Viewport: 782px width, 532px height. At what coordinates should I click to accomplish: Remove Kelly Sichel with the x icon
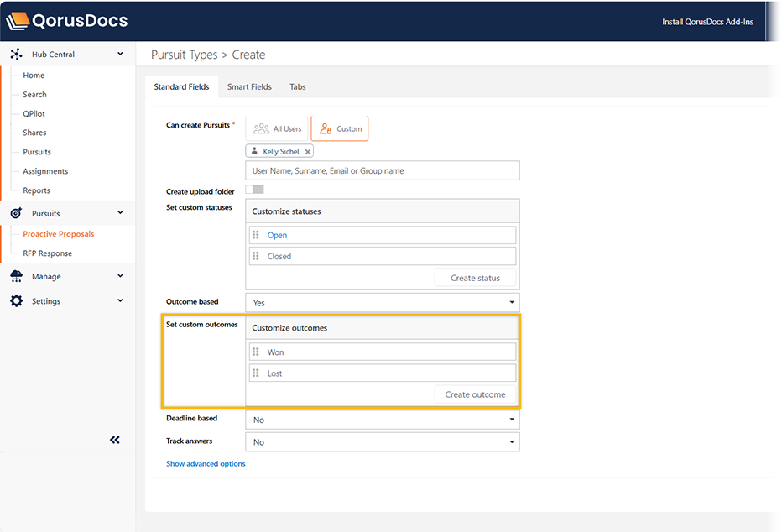308,152
